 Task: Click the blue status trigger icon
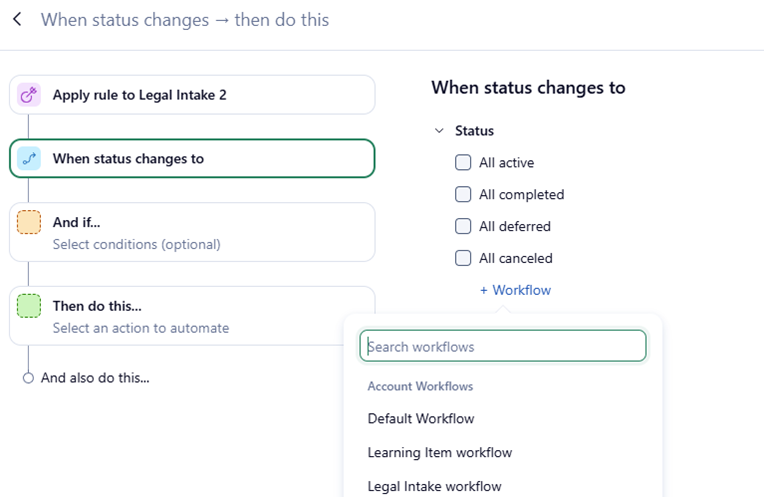(x=29, y=158)
